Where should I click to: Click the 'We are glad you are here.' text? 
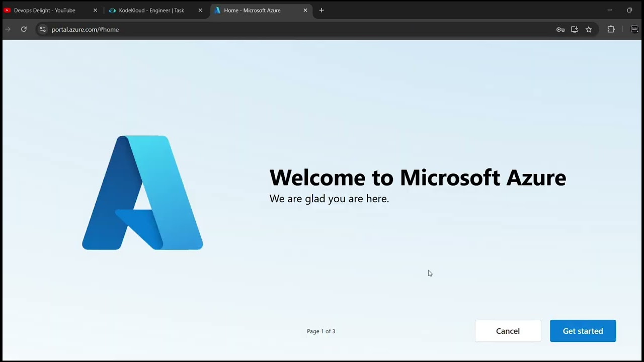click(329, 199)
